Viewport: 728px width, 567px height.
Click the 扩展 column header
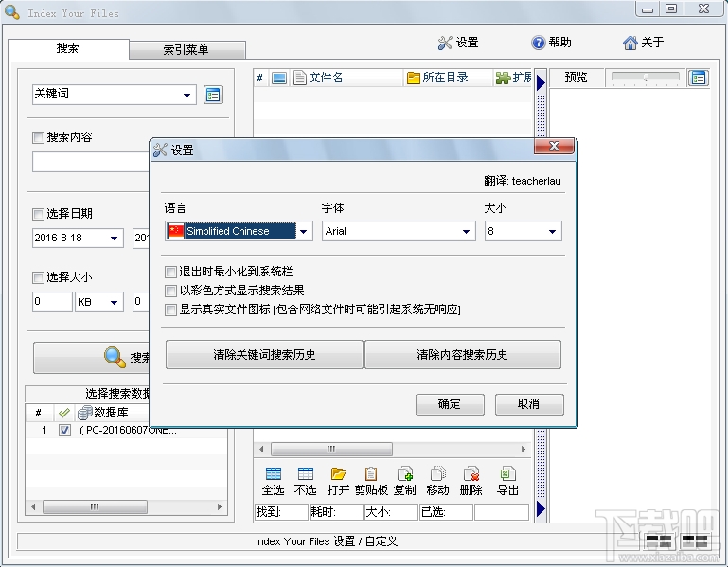pyautogui.click(x=512, y=78)
